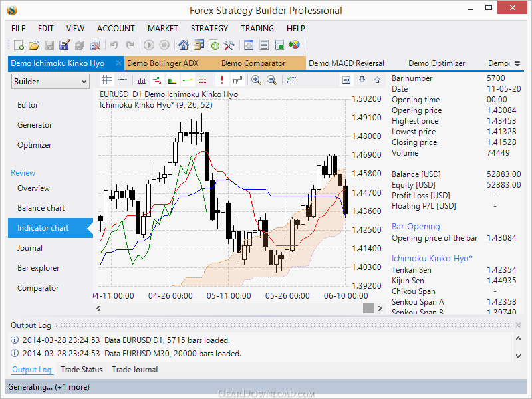The image size is (532, 399).
Task: Toggle the red exclamation mark icon
Action: click(222, 80)
